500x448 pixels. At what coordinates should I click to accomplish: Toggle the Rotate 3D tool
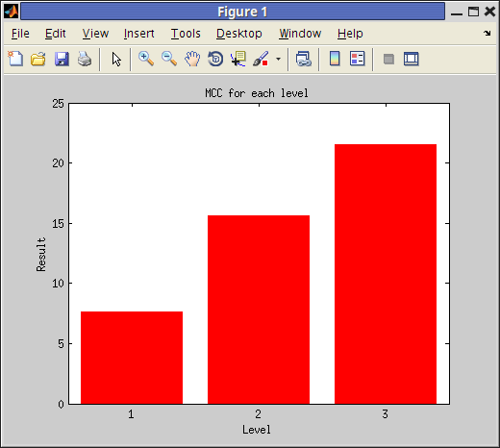pos(215,59)
